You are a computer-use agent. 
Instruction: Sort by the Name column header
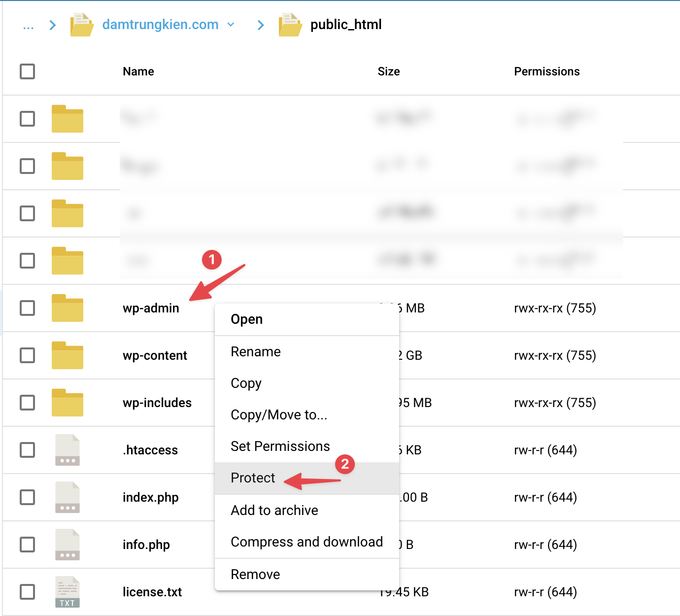pos(138,71)
